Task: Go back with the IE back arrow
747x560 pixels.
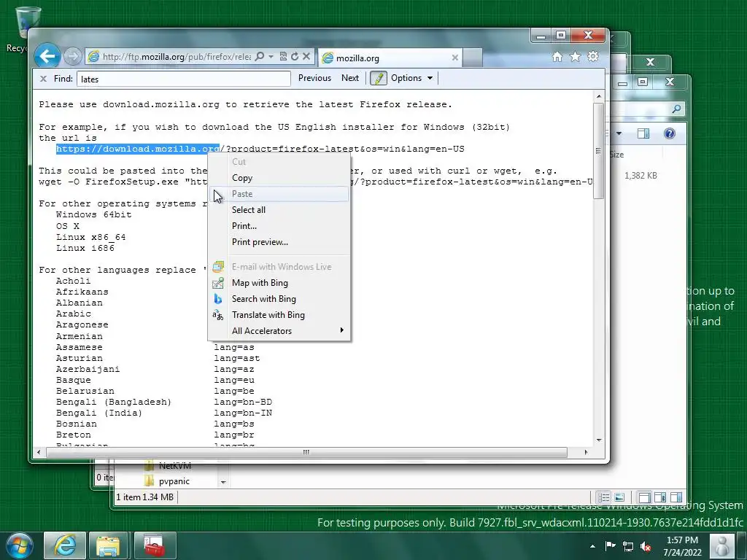Action: click(47, 56)
